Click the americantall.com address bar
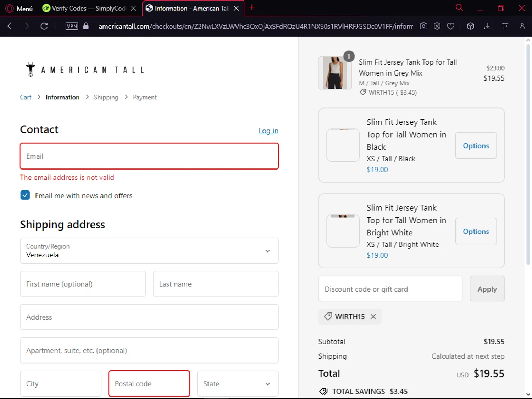This screenshot has height=399, width=532. [255, 26]
